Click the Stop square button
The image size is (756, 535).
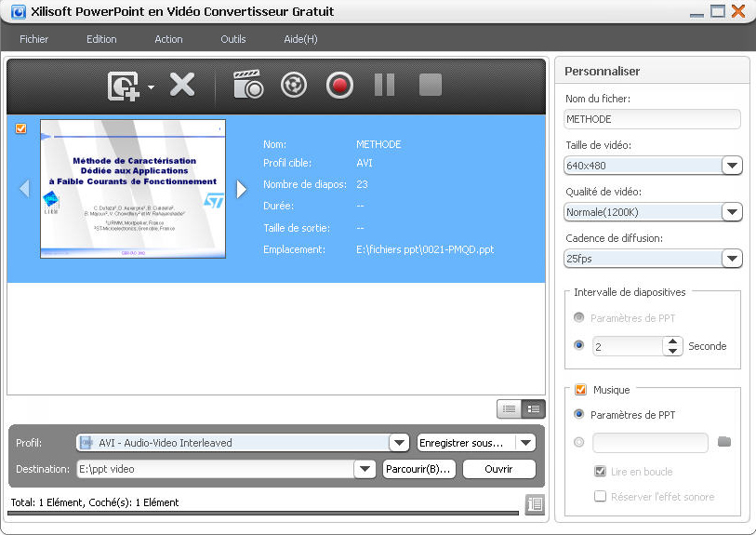[430, 85]
